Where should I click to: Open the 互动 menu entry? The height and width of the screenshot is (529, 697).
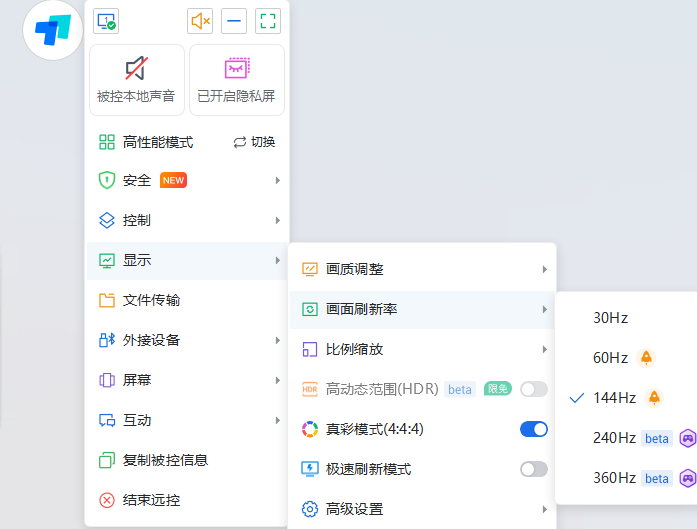point(188,421)
